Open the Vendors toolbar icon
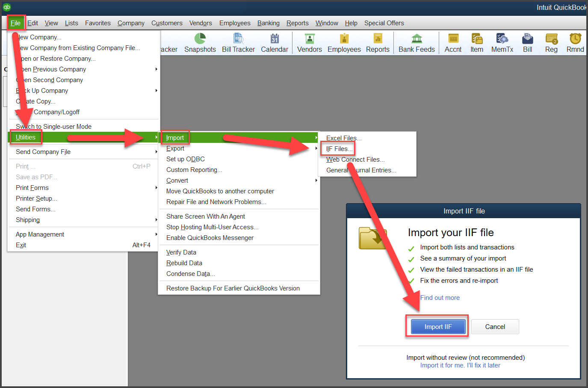588x388 pixels. coord(310,43)
